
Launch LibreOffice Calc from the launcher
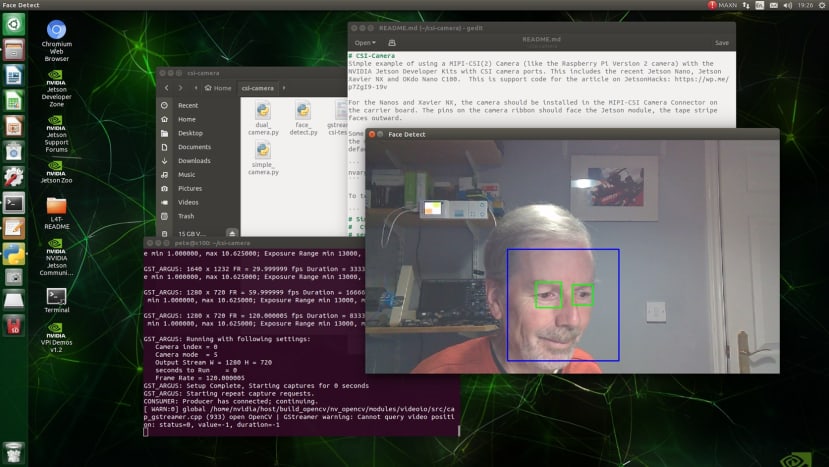pyautogui.click(x=14, y=101)
